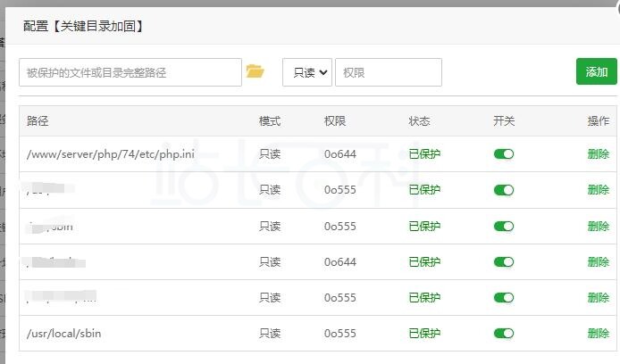
Task: Click 删除 in the fifth row
Action: [599, 298]
